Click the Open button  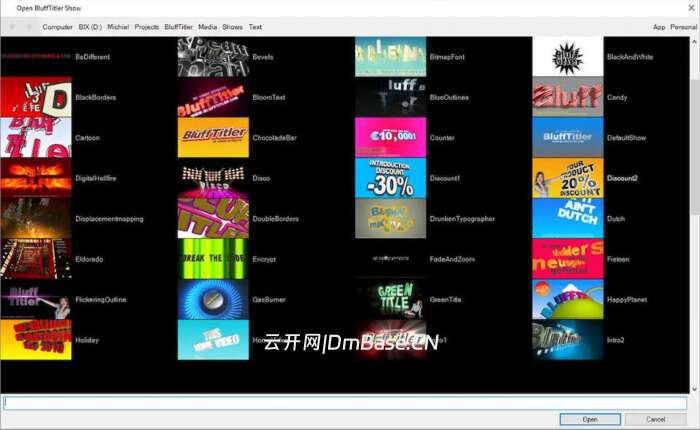590,419
